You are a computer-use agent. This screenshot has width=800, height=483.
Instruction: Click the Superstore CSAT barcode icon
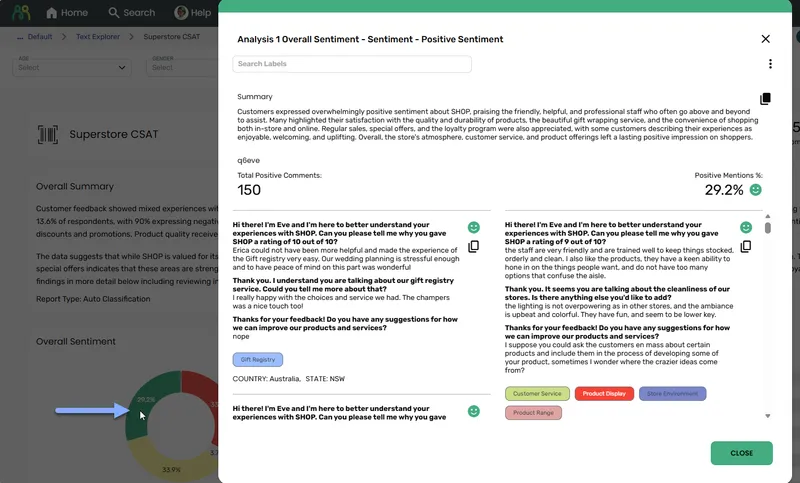[47, 135]
